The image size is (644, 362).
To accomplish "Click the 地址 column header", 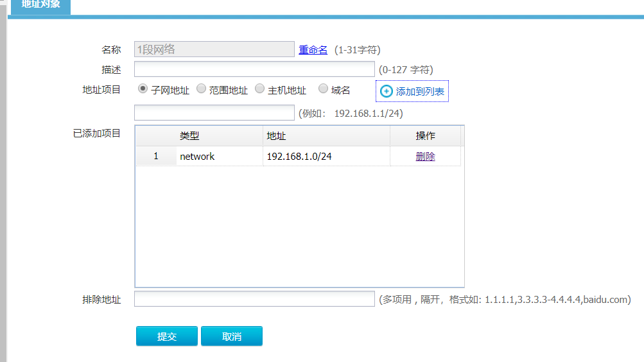I will [327, 136].
